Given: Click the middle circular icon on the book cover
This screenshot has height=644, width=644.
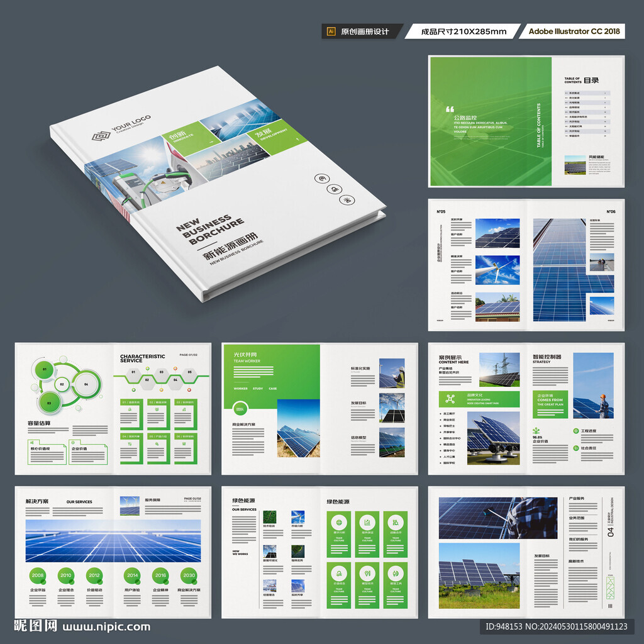Looking at the screenshot, I should pos(335,189).
